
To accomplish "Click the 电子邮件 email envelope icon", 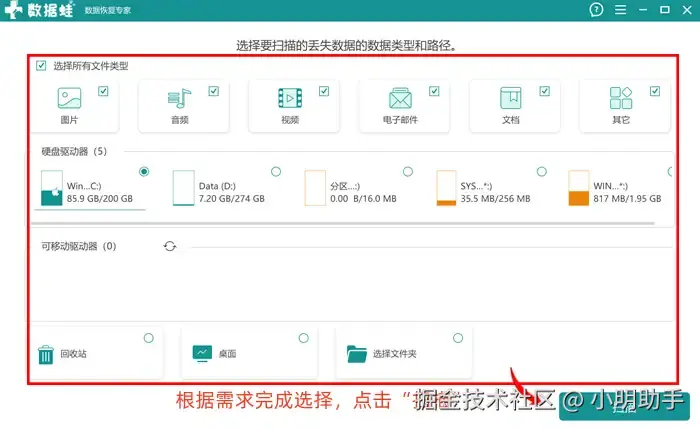I will 400,98.
